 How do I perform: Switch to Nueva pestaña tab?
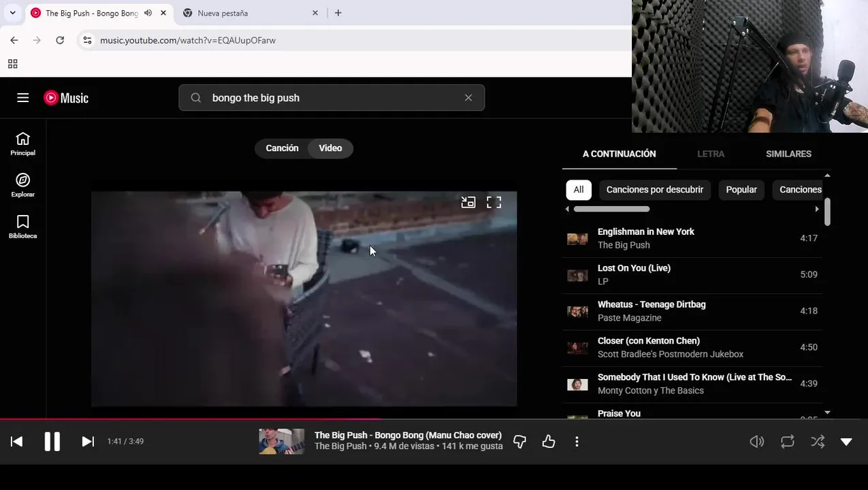(248, 13)
